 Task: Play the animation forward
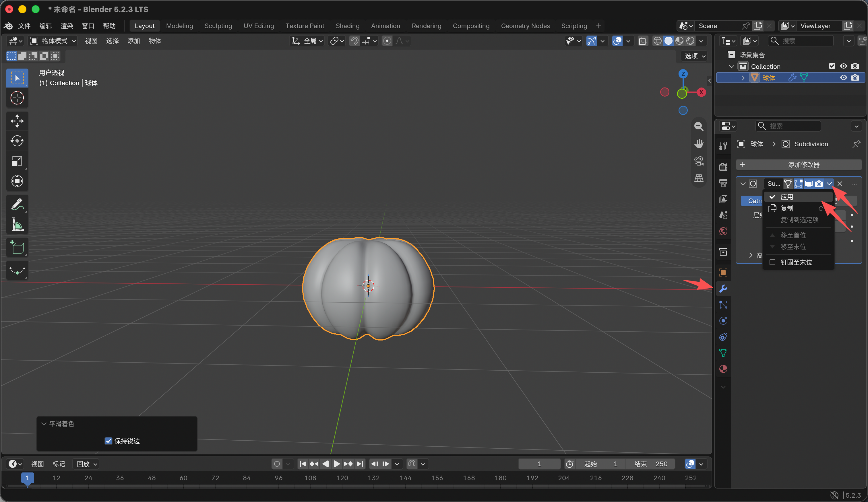(x=336, y=464)
